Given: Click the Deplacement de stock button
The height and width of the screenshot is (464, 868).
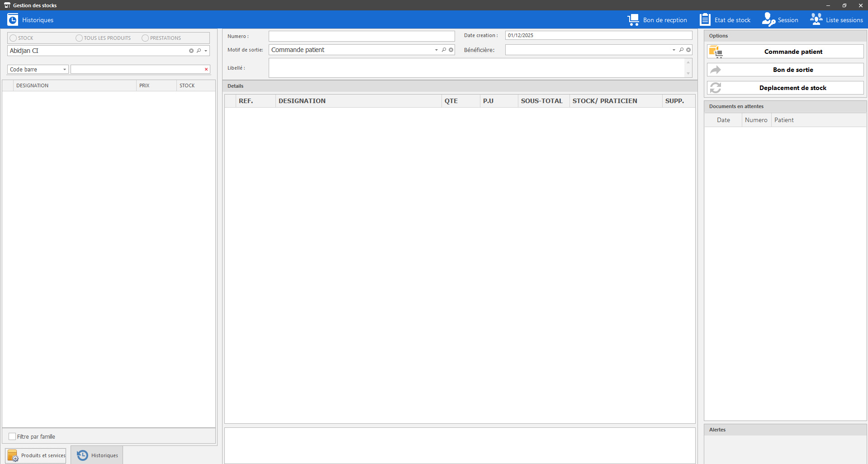Looking at the screenshot, I should click(785, 88).
